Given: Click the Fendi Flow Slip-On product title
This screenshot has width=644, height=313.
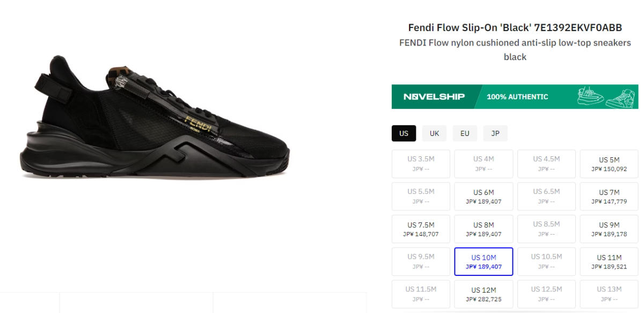Looking at the screenshot, I should tap(515, 27).
